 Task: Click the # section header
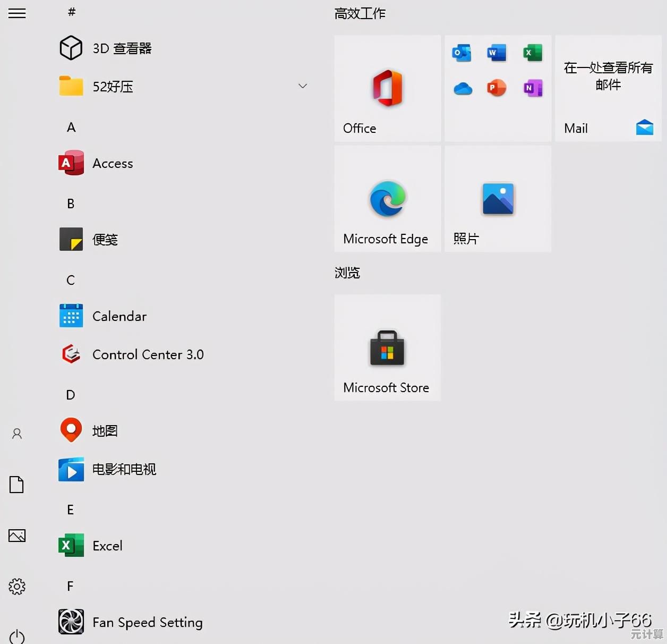click(x=72, y=12)
